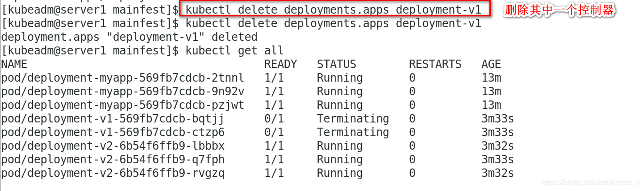The width and height of the screenshot is (644, 191).
Task: Click the 'deployment.apps "deployment-v1" deleted' output line
Action: pos(129,37)
